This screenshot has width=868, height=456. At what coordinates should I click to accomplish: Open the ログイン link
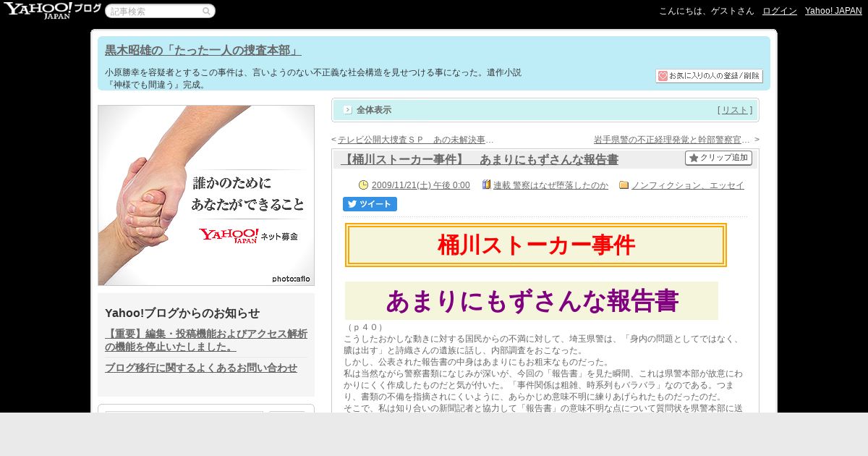[780, 11]
